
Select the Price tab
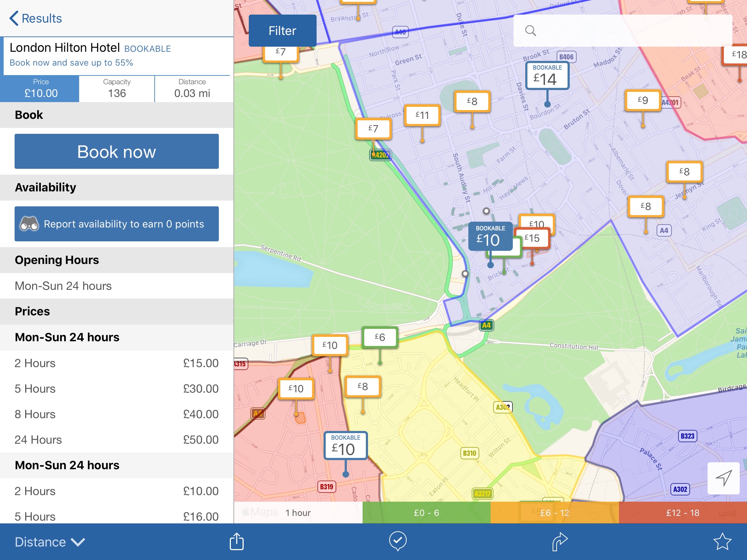click(41, 89)
